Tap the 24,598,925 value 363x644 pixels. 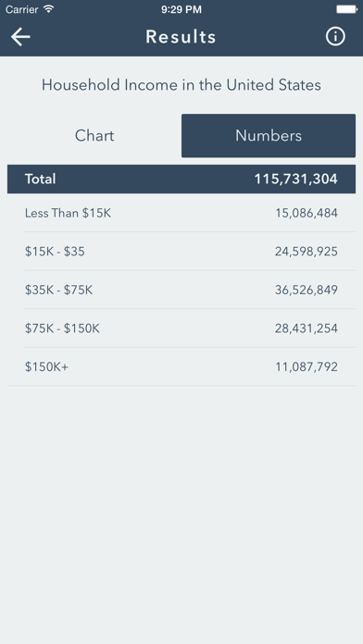point(307,252)
